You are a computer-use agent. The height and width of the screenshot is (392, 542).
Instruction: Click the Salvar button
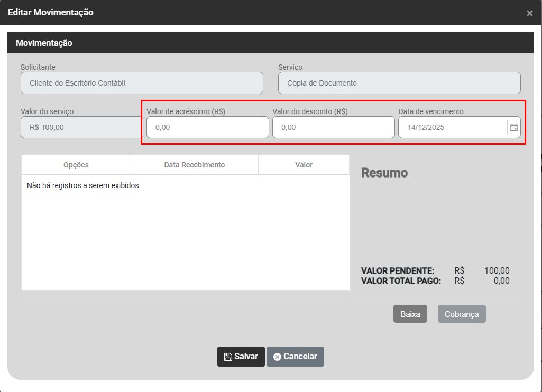241,357
